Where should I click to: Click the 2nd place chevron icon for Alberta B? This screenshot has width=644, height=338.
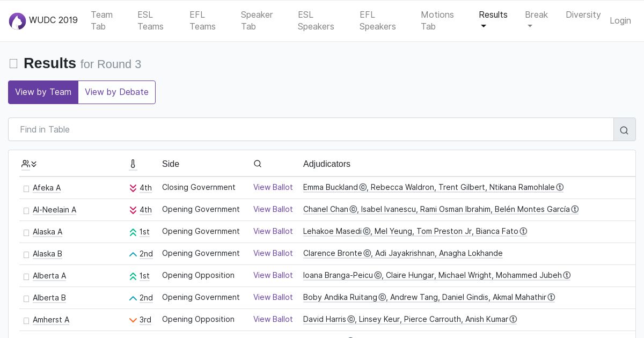[133, 298]
